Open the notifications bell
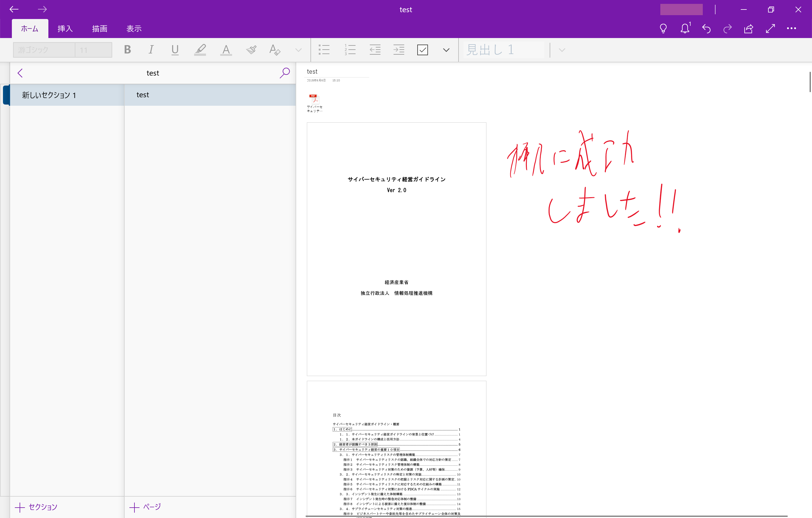The height and width of the screenshot is (518, 812). 685,29
